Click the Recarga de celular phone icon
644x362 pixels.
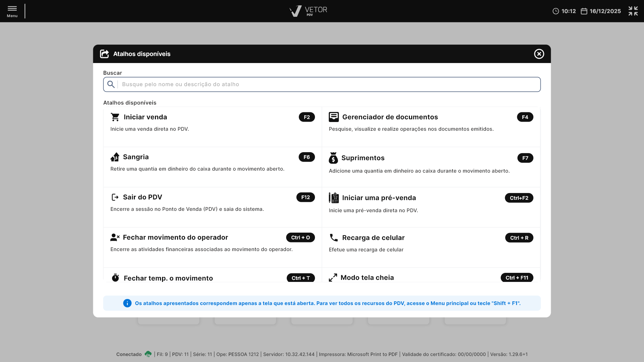[x=333, y=238]
